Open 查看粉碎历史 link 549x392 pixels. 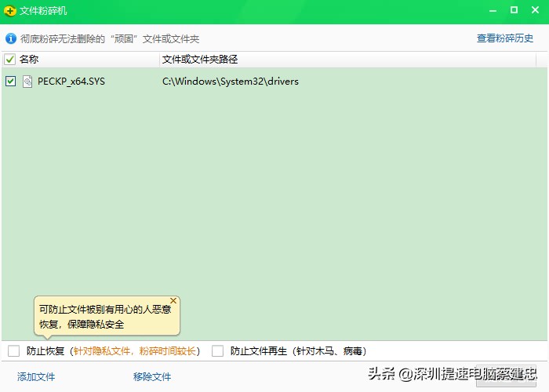pos(505,38)
